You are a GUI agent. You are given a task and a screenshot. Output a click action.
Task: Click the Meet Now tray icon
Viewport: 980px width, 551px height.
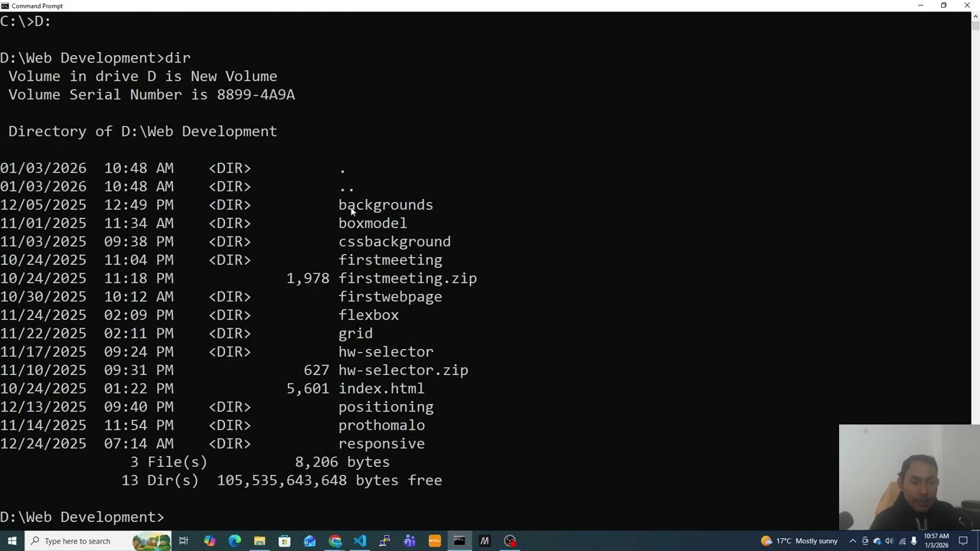(865, 541)
